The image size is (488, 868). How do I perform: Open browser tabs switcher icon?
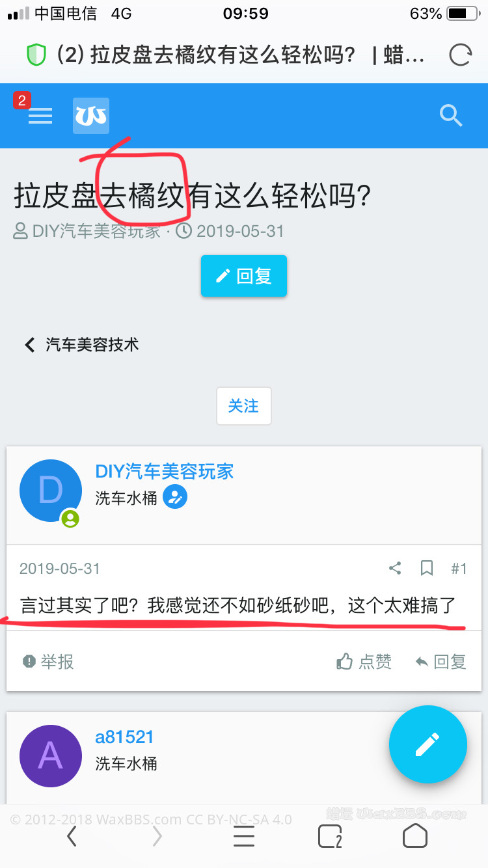click(x=330, y=837)
